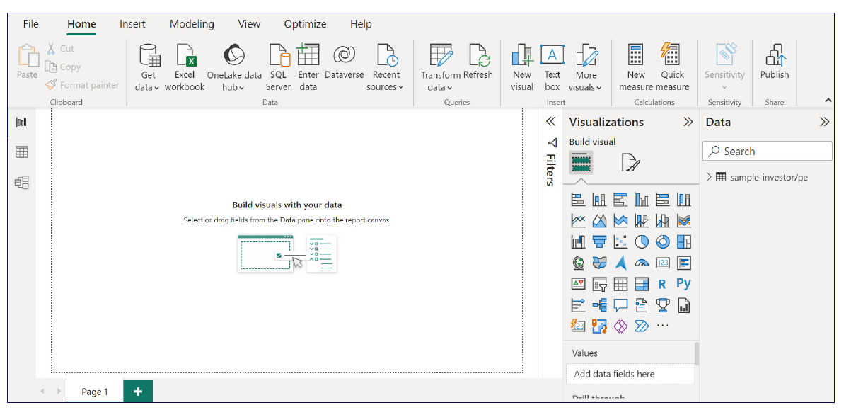Image resolution: width=868 pixels, height=410 pixels.
Task: Open the File menu
Action: [30, 23]
